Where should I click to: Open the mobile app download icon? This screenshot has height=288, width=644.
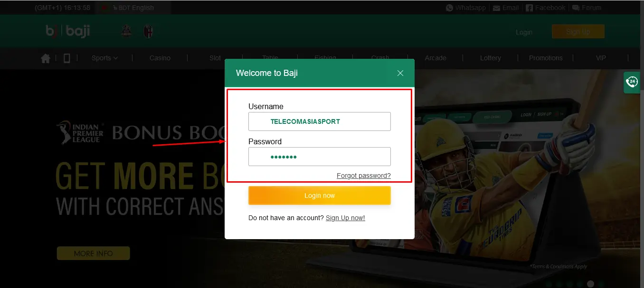click(x=66, y=58)
